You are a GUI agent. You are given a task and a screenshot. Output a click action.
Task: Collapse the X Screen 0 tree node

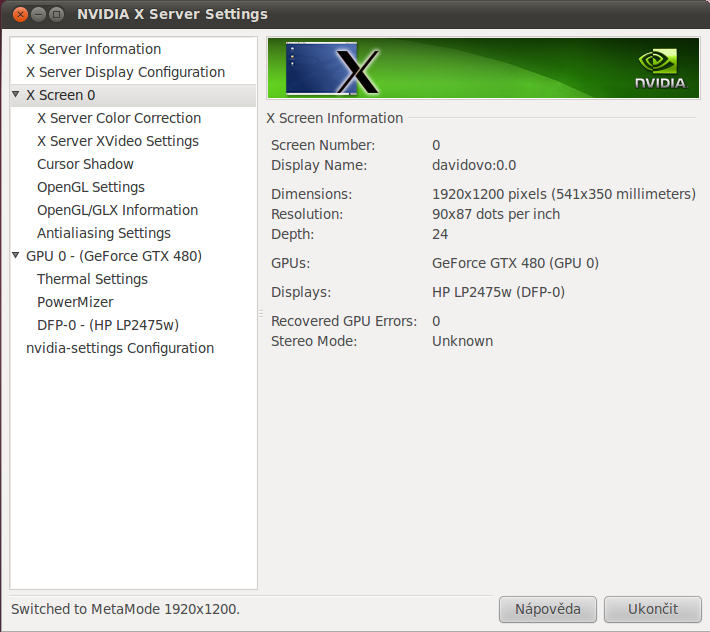tap(16, 95)
